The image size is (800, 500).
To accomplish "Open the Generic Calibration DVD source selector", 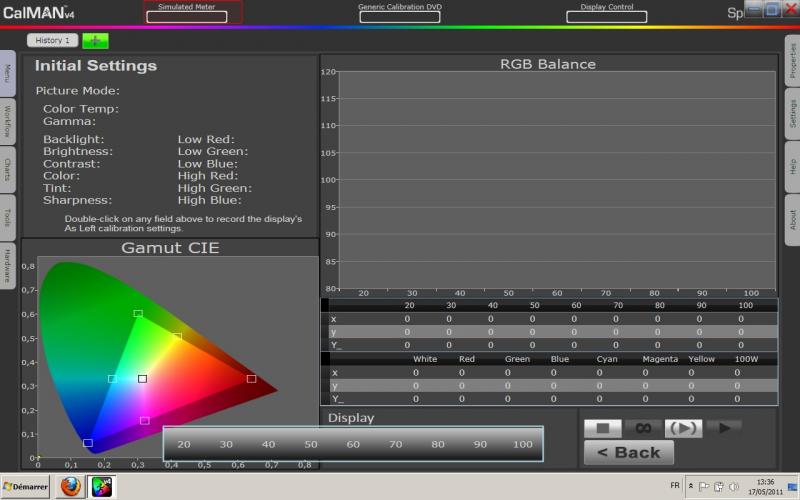I will pyautogui.click(x=400, y=17).
